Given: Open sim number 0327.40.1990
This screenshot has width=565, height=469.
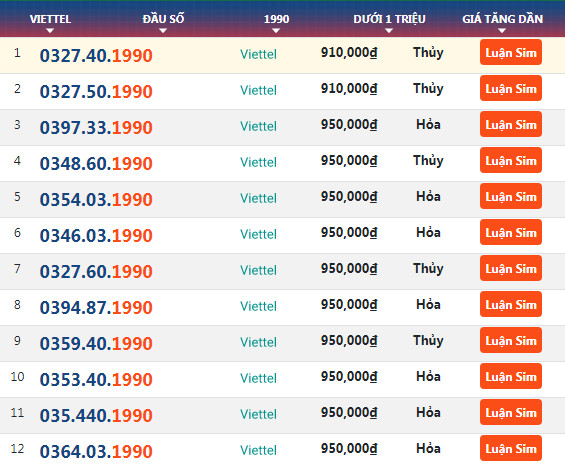Looking at the screenshot, I should pyautogui.click(x=96, y=55).
